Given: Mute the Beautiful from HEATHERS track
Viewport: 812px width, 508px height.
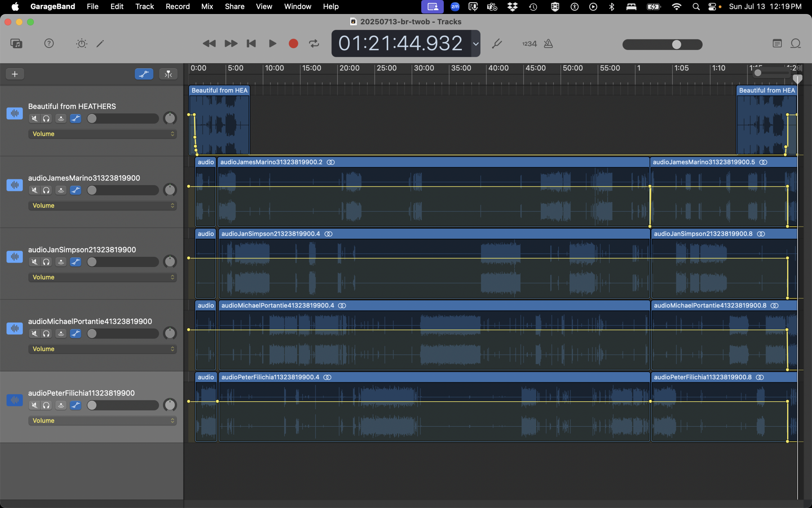Looking at the screenshot, I should tap(34, 119).
